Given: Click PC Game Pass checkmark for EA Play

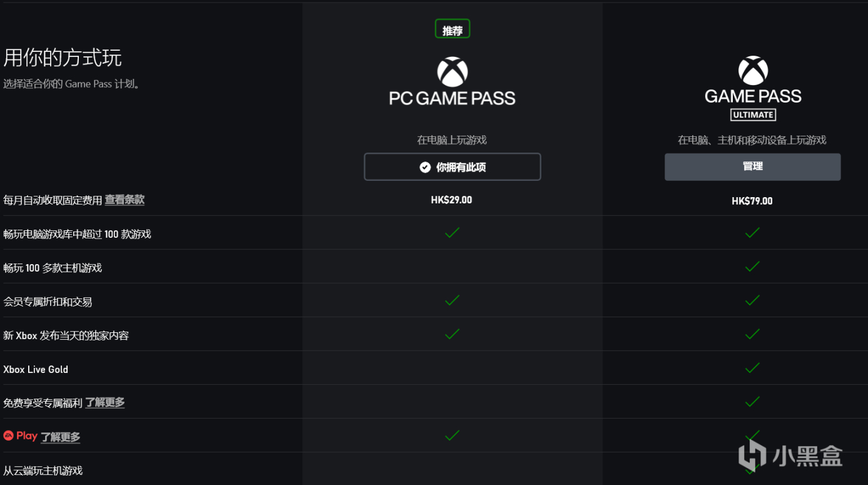Looking at the screenshot, I should pyautogui.click(x=452, y=435).
